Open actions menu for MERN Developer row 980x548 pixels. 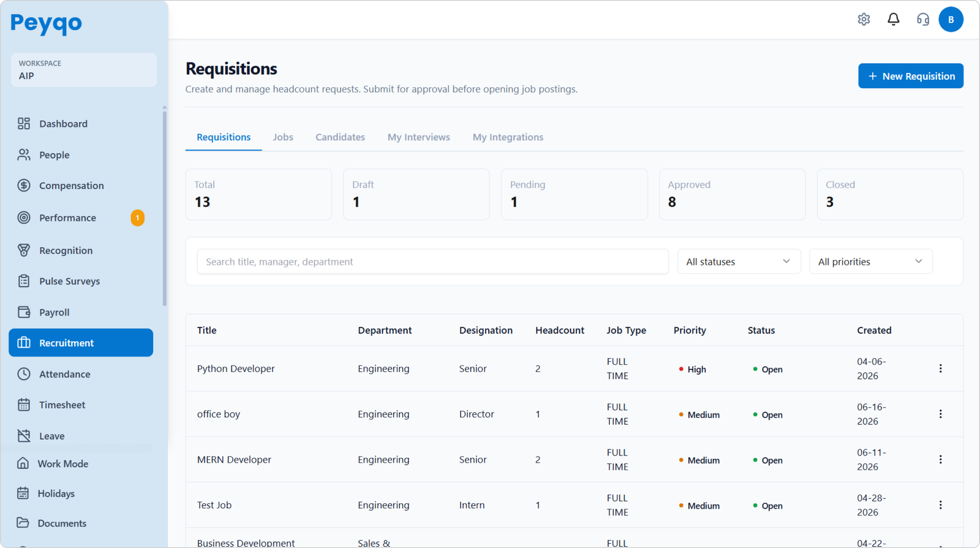(941, 459)
